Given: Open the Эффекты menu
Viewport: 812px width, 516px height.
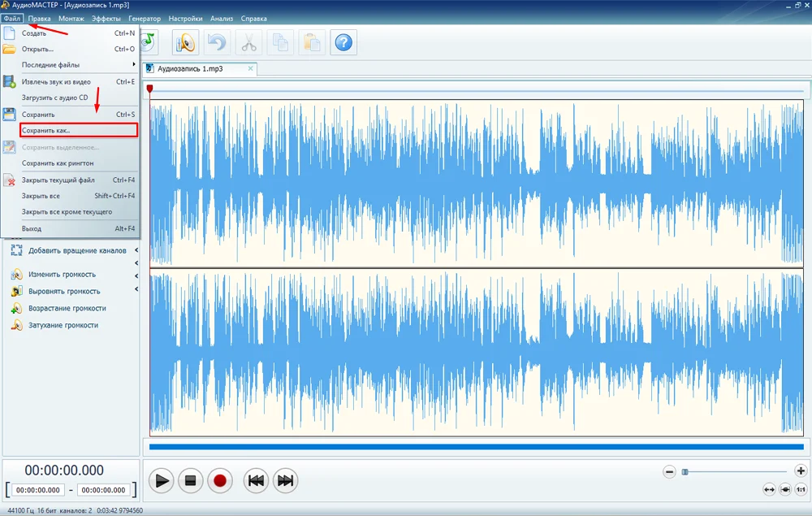Looking at the screenshot, I should [106, 18].
